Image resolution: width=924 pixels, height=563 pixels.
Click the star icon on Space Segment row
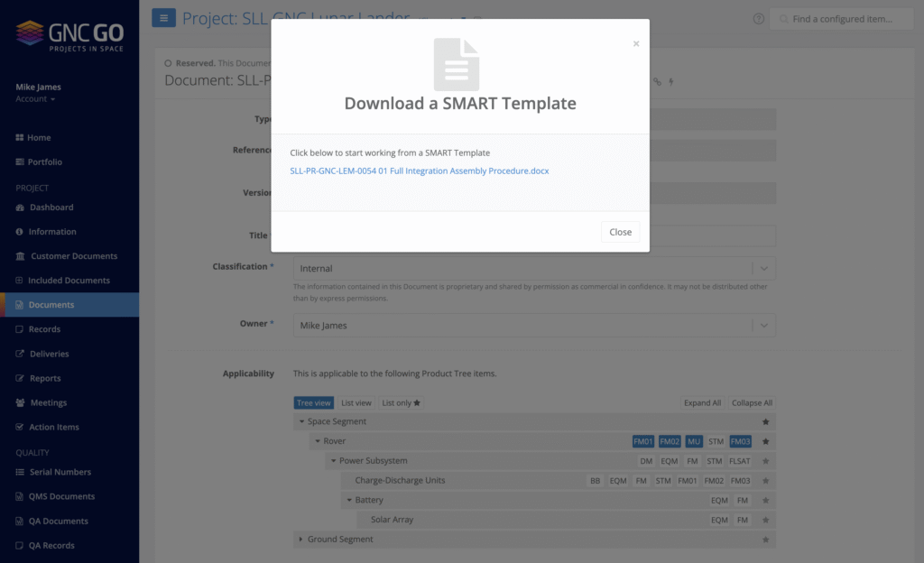click(x=766, y=421)
